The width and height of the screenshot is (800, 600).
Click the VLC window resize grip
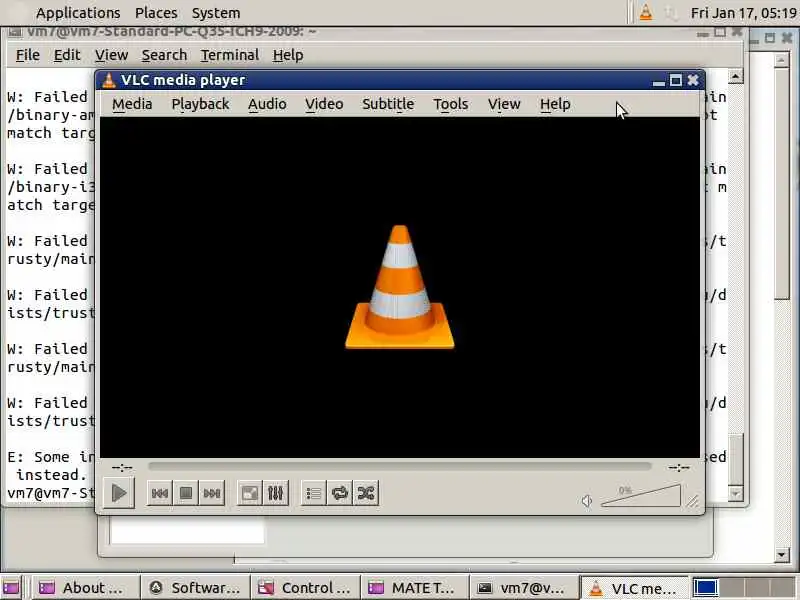[x=692, y=502]
